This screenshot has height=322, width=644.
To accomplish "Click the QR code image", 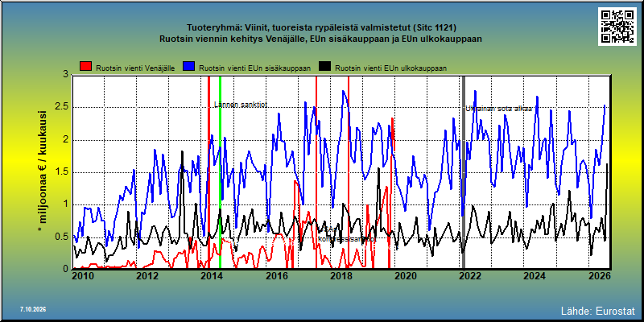I will click(618, 27).
